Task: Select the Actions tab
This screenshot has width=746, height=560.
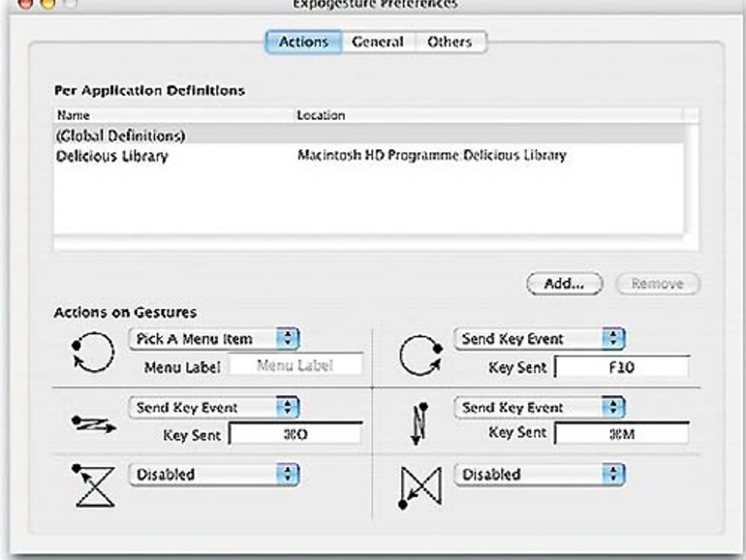Action: (x=303, y=43)
